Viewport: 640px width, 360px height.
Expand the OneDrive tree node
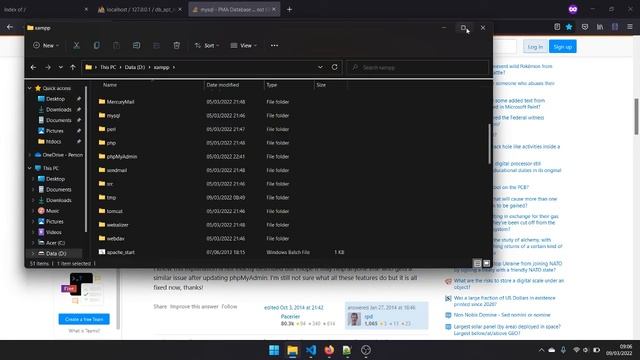click(29, 155)
